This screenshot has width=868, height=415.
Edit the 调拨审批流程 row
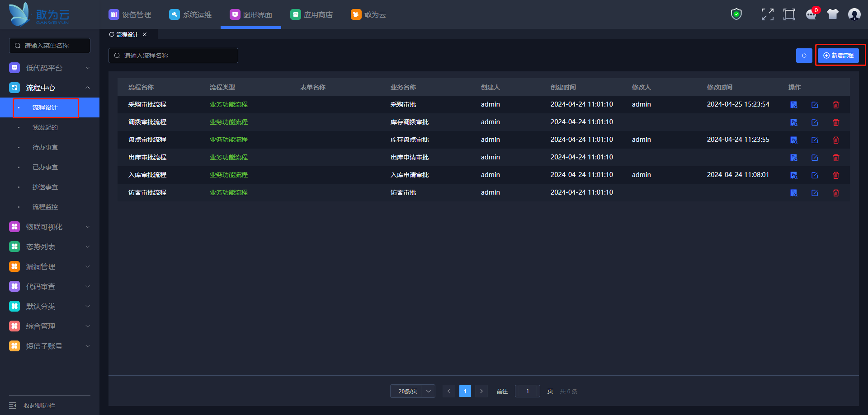[815, 122]
